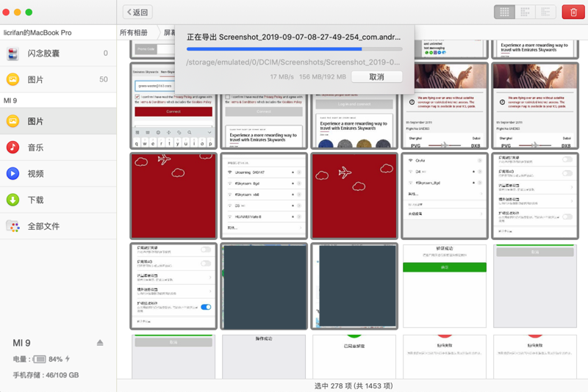Switch to the list detail view
This screenshot has width=588, height=392.
click(x=545, y=12)
